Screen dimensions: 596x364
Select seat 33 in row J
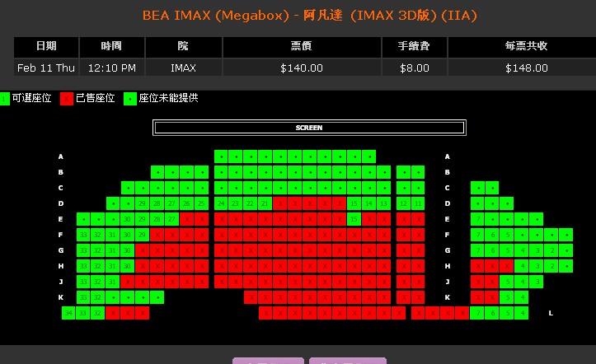pyautogui.click(x=83, y=282)
